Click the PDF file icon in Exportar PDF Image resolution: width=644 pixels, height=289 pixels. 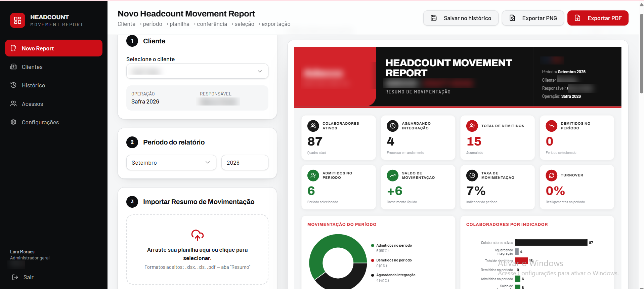[x=577, y=18]
